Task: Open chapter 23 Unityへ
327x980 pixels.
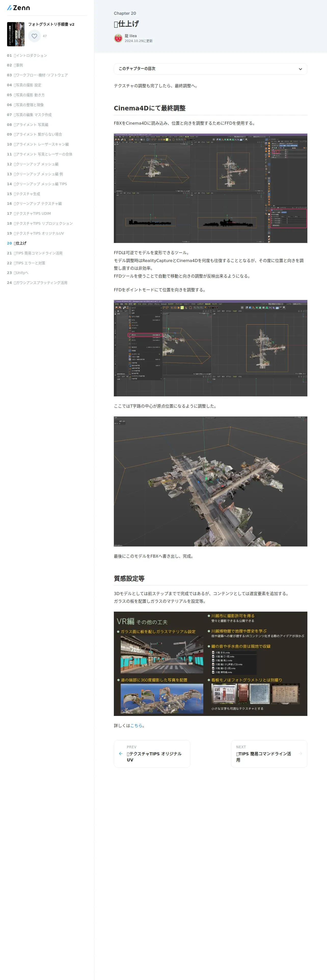Action: click(18, 273)
